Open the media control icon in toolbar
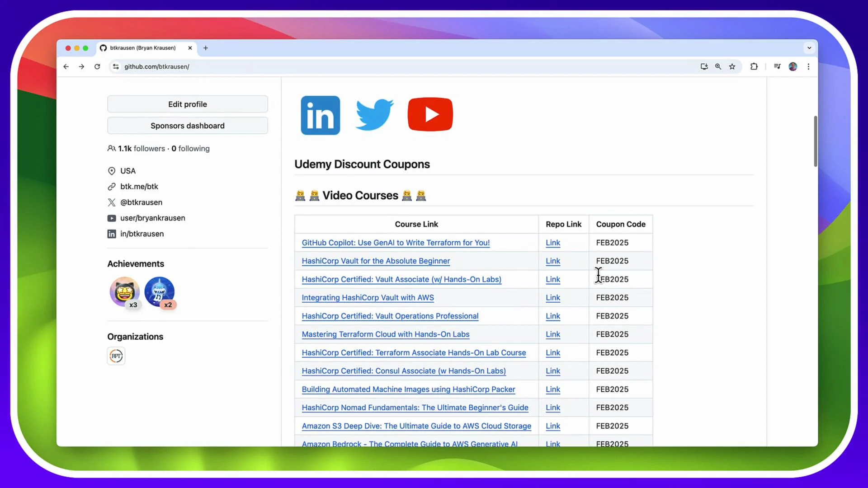 777,66
